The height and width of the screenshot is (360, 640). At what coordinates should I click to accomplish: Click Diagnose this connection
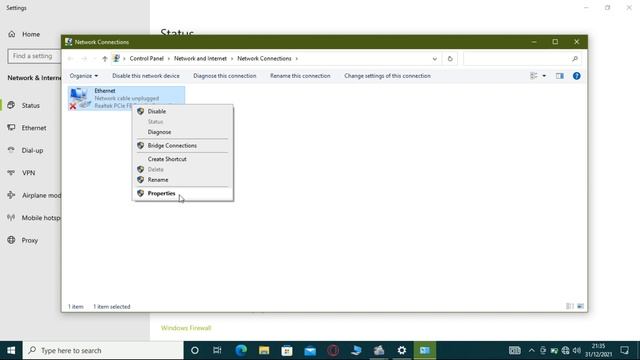224,76
